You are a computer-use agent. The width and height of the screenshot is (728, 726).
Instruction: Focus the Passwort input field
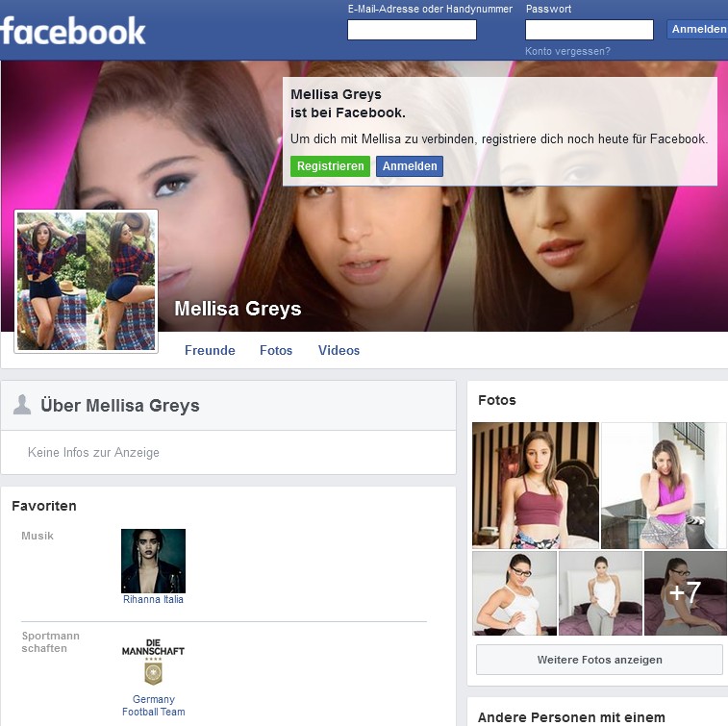tap(590, 30)
